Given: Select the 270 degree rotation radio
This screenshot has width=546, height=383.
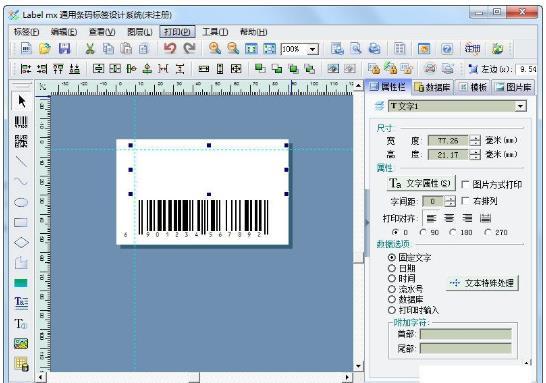Looking at the screenshot, I should coord(488,232).
